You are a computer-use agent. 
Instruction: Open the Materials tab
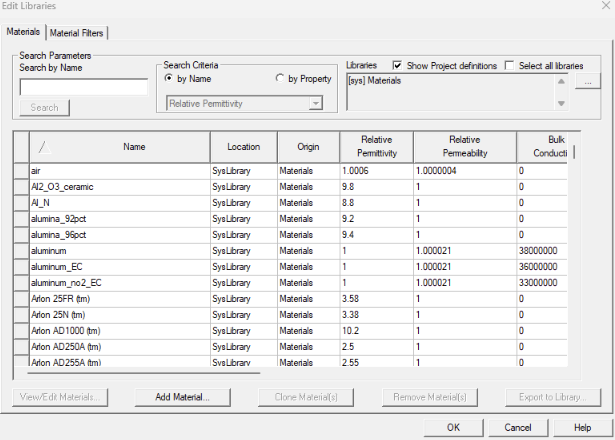(x=23, y=33)
